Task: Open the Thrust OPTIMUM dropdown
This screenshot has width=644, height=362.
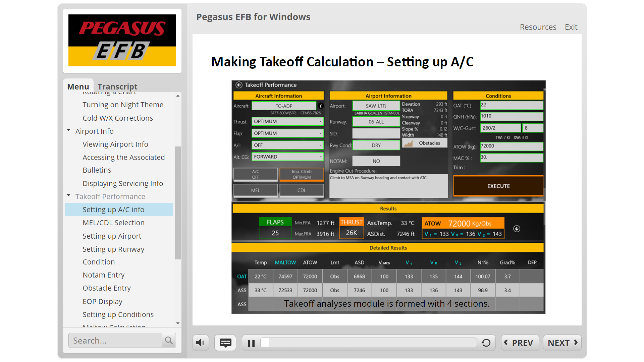Action: 288,121
